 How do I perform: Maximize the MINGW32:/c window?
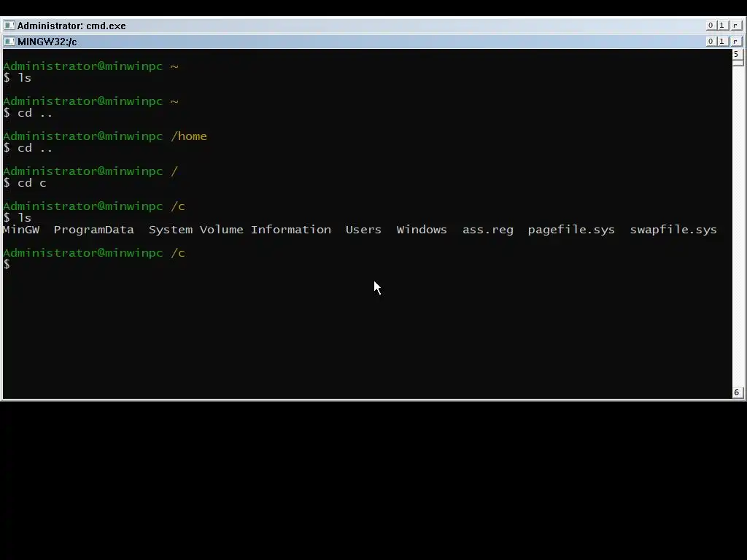coord(721,42)
